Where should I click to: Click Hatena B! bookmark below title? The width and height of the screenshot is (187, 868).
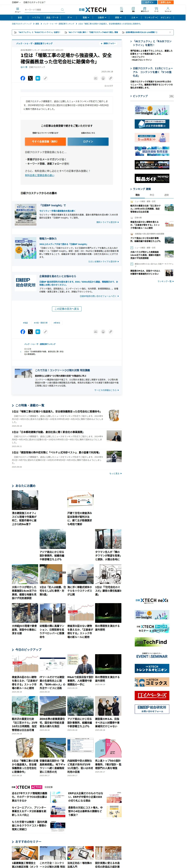pos(38,78)
